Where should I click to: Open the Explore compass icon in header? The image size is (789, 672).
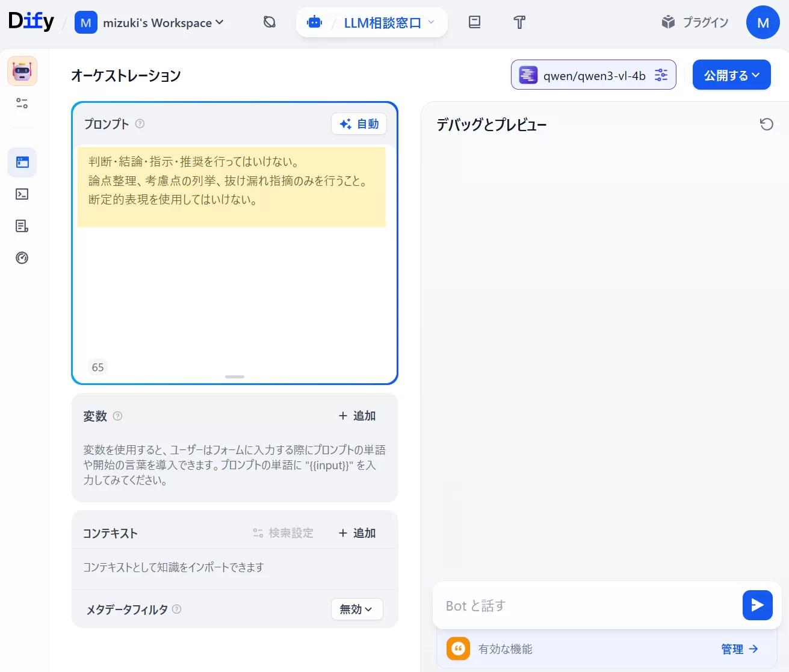coord(270,22)
